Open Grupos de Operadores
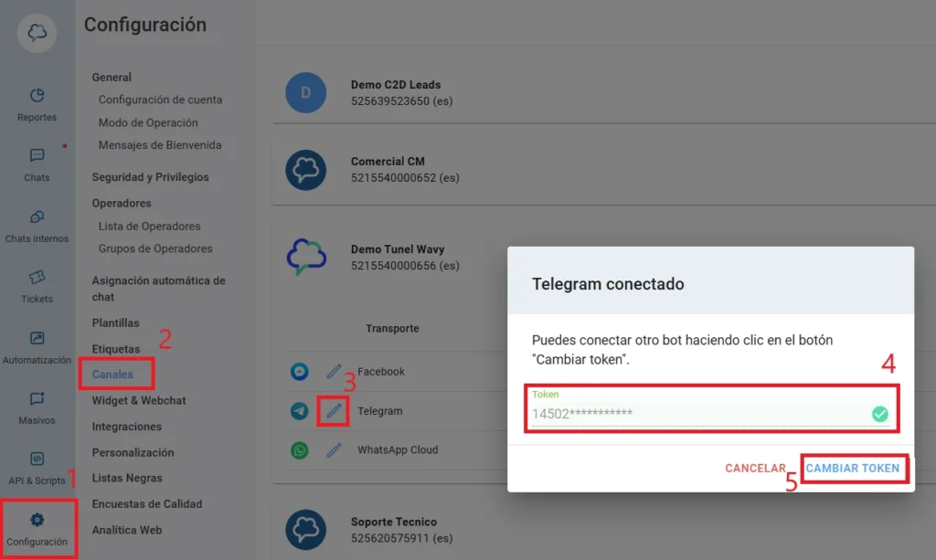 [155, 248]
